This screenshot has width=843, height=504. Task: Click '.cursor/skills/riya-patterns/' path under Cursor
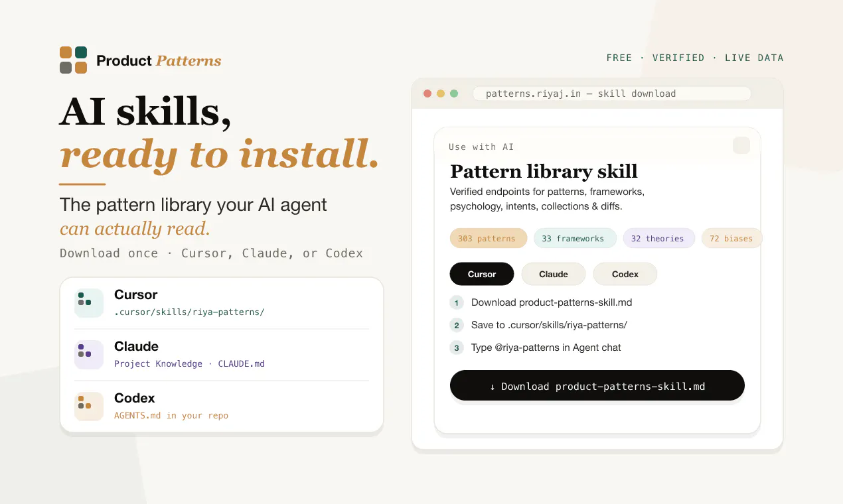click(189, 312)
